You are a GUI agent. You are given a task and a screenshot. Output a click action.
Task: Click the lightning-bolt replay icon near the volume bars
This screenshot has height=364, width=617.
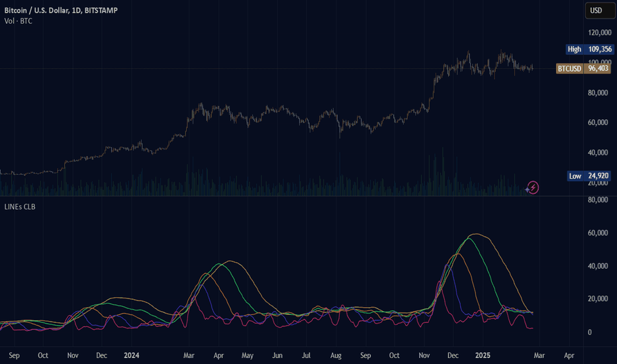(x=533, y=188)
